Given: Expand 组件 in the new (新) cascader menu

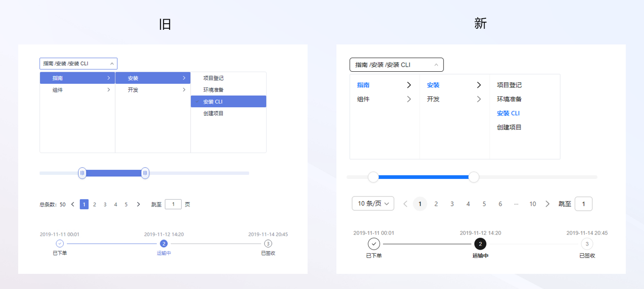Looking at the screenshot, I should pos(384,99).
